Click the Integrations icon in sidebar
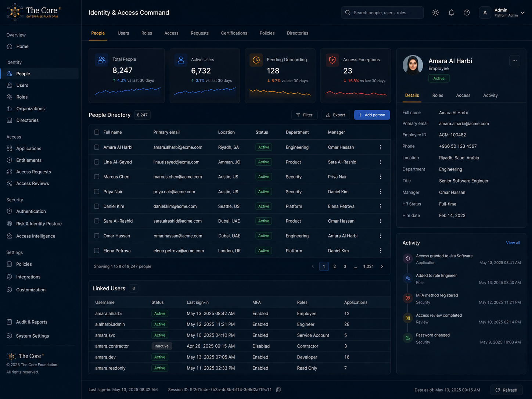 tap(10, 277)
